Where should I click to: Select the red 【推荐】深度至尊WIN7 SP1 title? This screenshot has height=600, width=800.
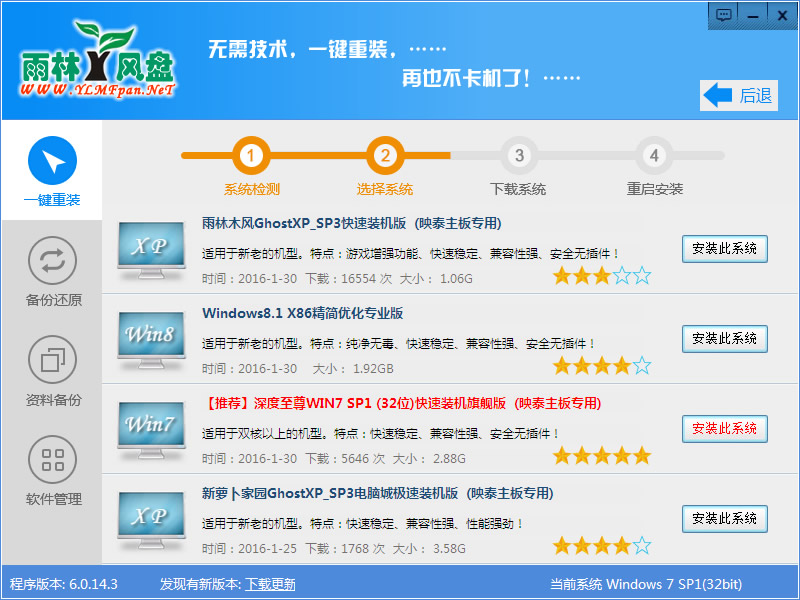402,404
